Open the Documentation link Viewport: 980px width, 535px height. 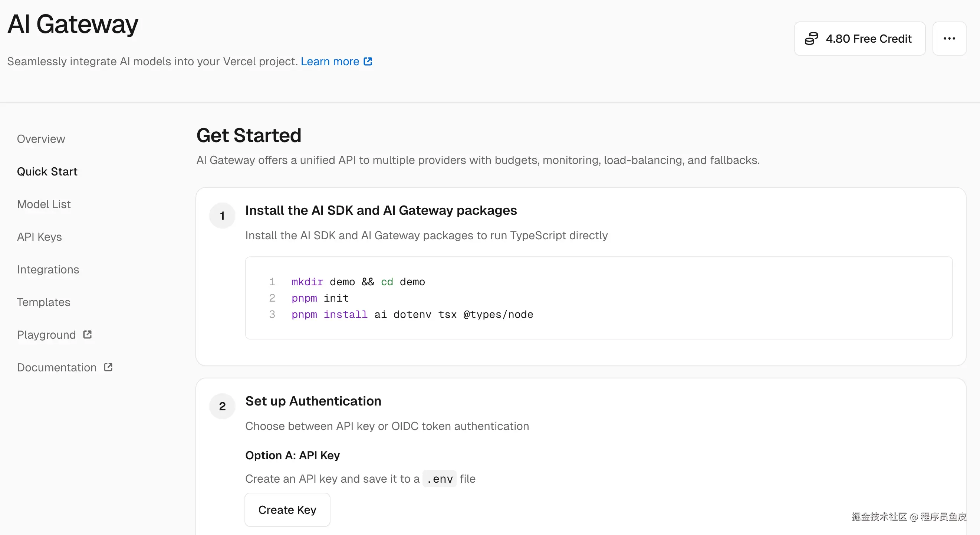57,368
